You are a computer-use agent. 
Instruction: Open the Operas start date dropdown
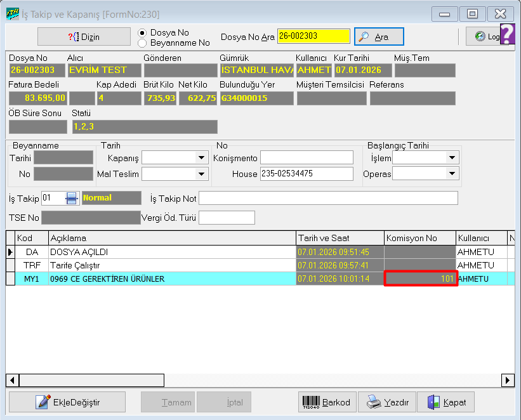point(452,173)
